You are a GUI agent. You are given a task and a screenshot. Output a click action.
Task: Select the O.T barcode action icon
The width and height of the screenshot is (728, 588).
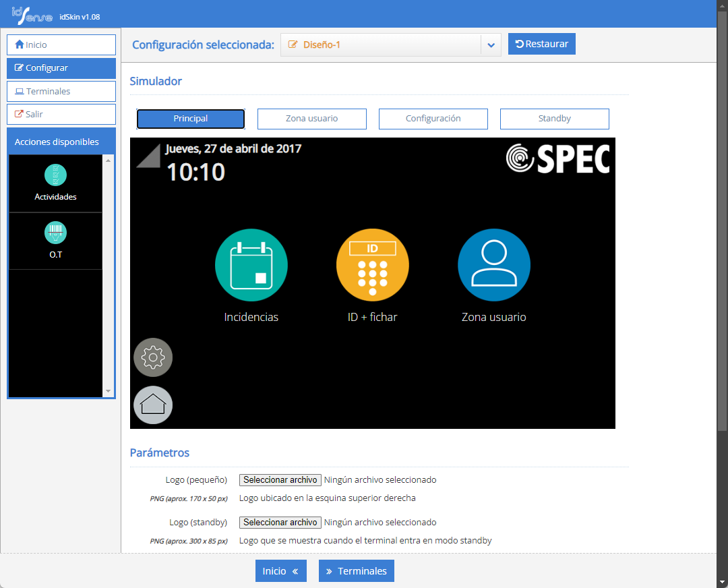(x=56, y=233)
